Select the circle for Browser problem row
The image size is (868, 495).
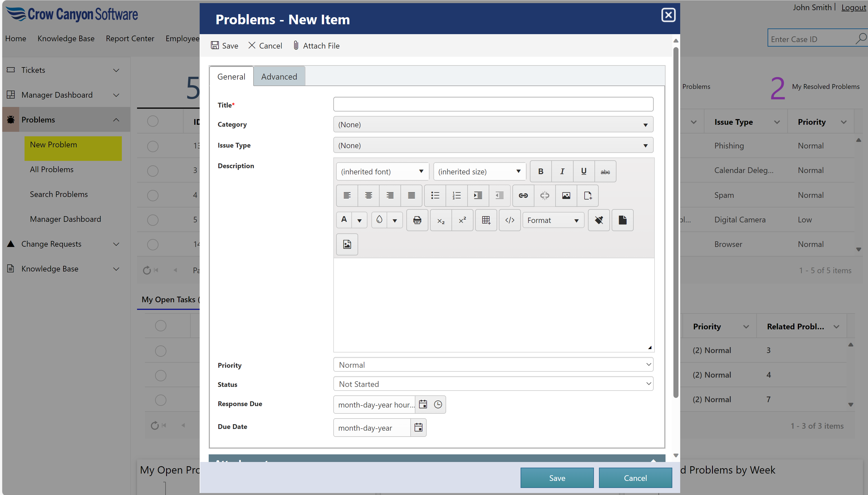(x=153, y=244)
